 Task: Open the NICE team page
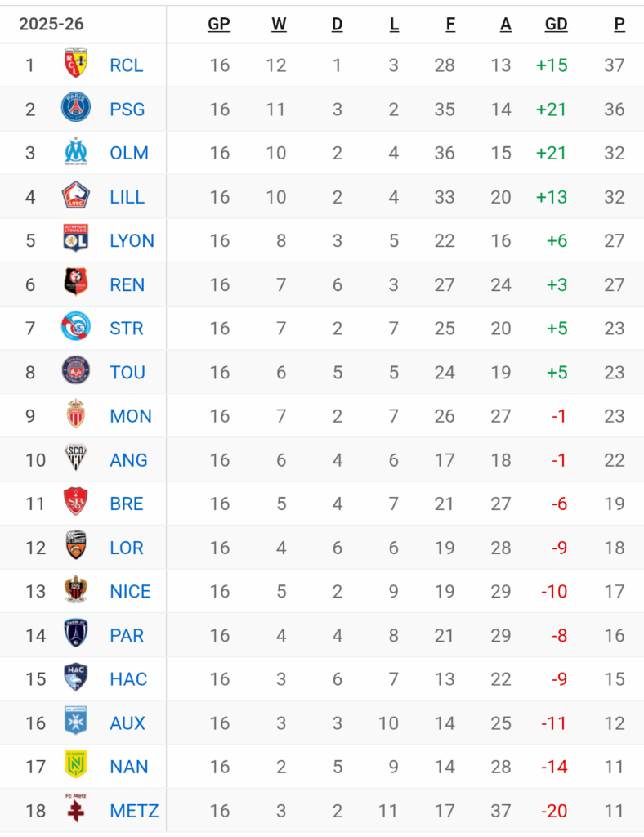pyautogui.click(x=130, y=591)
